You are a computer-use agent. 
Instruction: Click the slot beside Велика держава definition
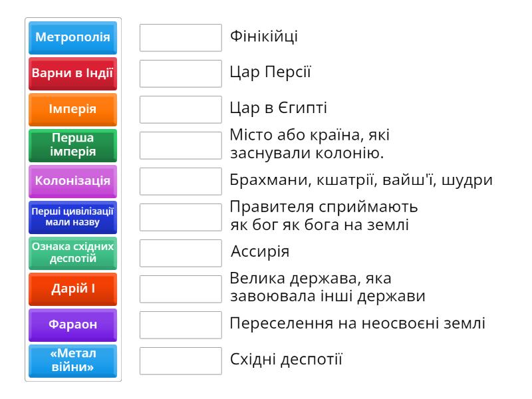pos(181,289)
